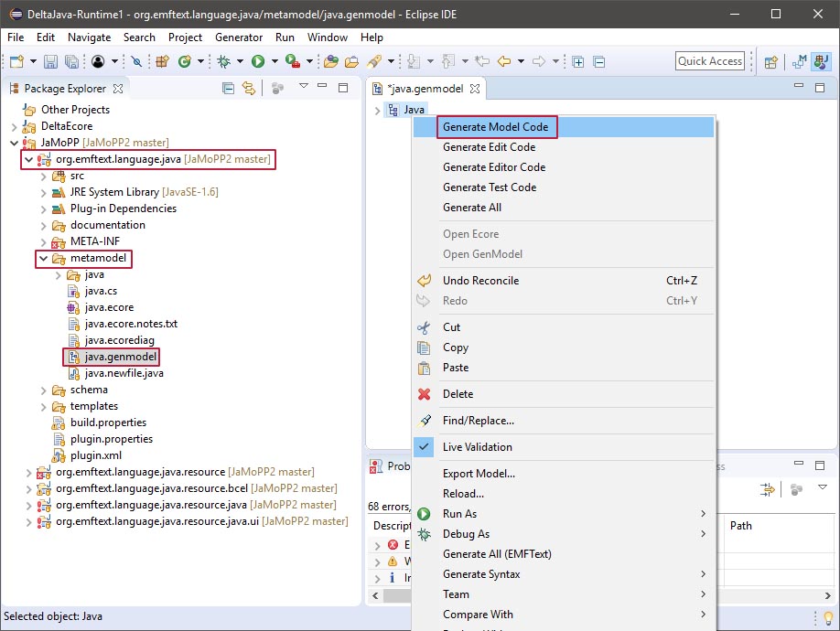Select the java.genmodel editor tab
The width and height of the screenshot is (840, 631).
[425, 89]
